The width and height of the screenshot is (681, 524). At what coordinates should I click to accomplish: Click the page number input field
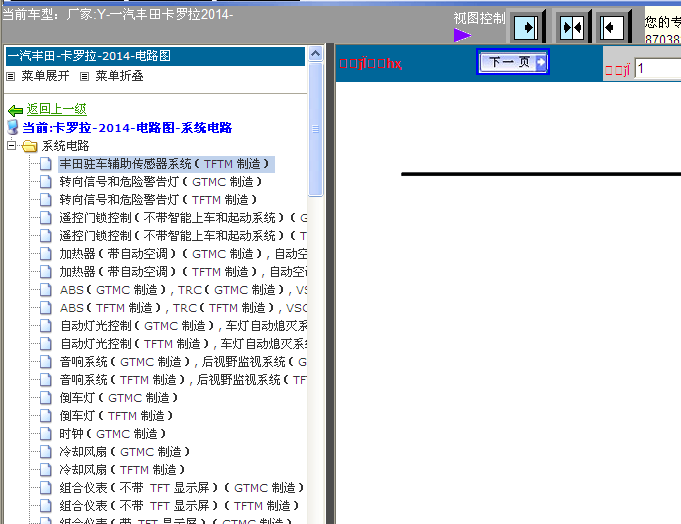pos(658,69)
